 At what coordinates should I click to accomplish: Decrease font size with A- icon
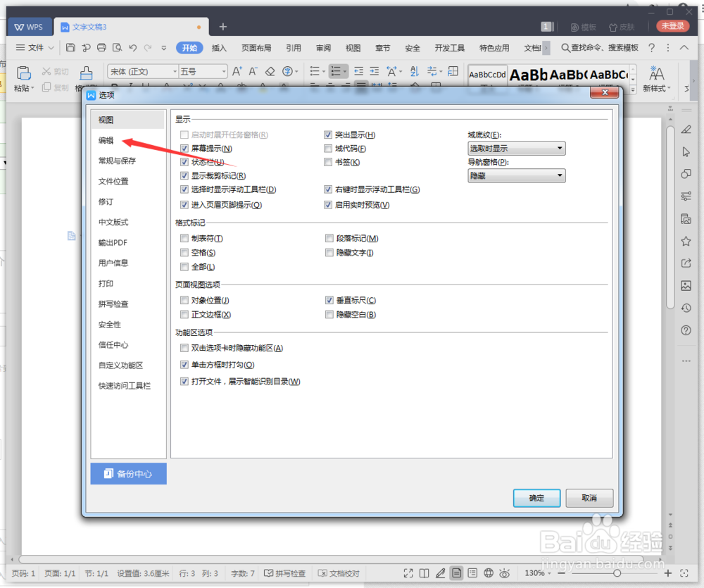pyautogui.click(x=253, y=71)
